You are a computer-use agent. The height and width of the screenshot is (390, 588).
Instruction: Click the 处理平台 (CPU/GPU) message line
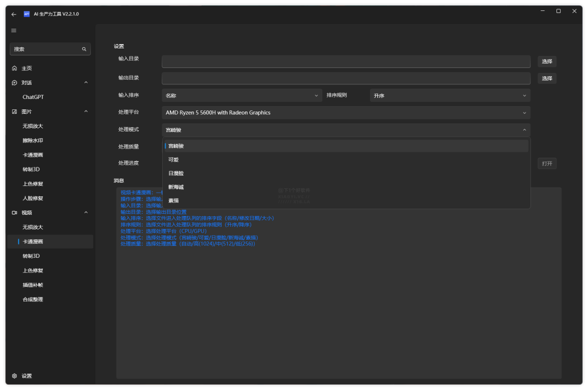coord(163,231)
